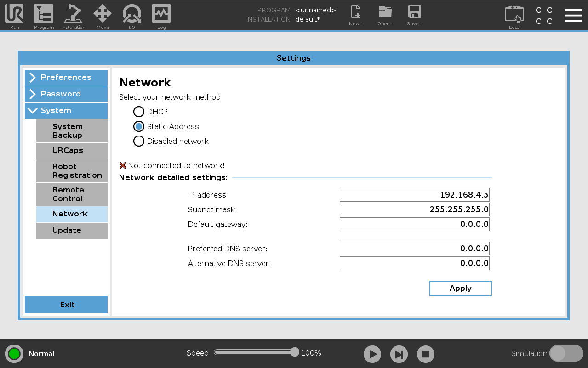
Task: Apply the network settings
Action: pyautogui.click(x=460, y=288)
